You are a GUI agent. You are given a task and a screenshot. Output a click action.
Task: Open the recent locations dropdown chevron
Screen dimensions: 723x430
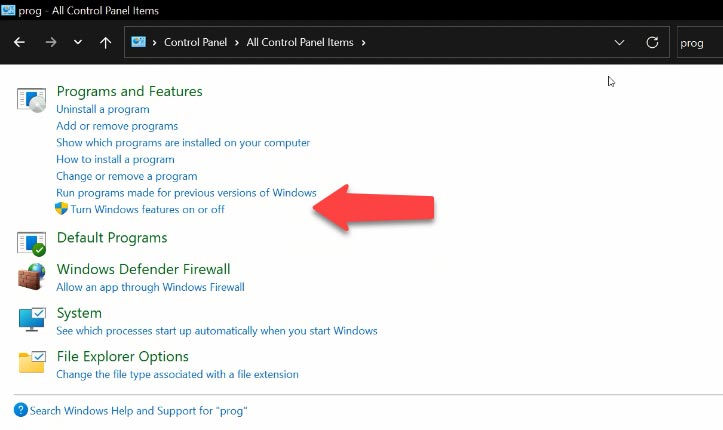[78, 42]
